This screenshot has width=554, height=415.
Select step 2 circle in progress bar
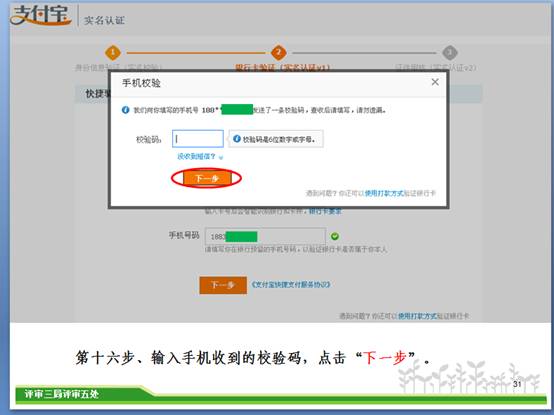coord(278,53)
